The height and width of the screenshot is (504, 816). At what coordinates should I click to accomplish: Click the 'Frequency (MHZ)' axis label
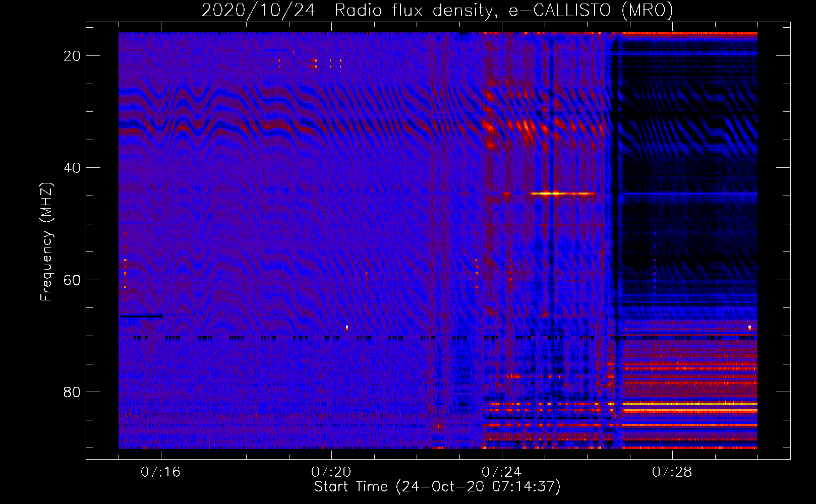pos(46,242)
